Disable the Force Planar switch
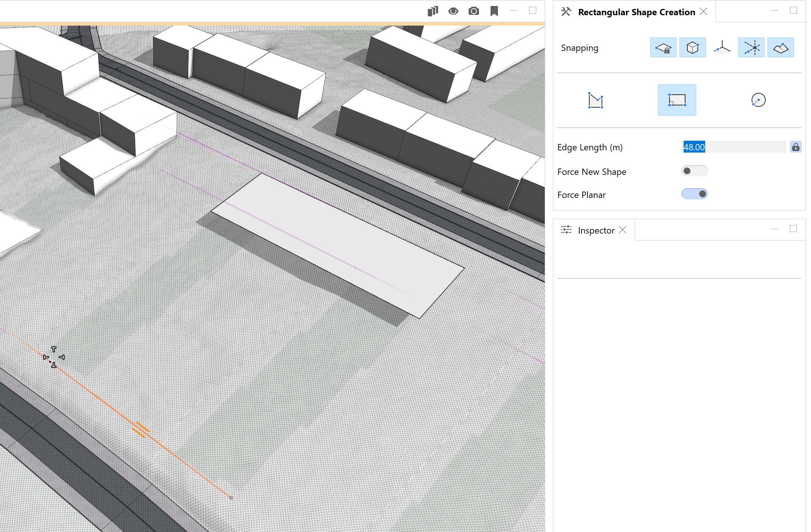Screen dimensions: 811x532 (x=694, y=194)
